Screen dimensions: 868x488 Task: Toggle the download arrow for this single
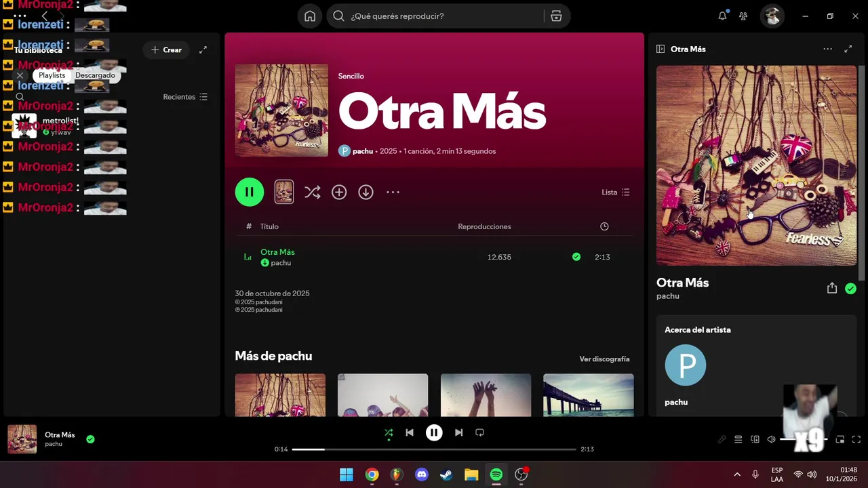point(366,192)
